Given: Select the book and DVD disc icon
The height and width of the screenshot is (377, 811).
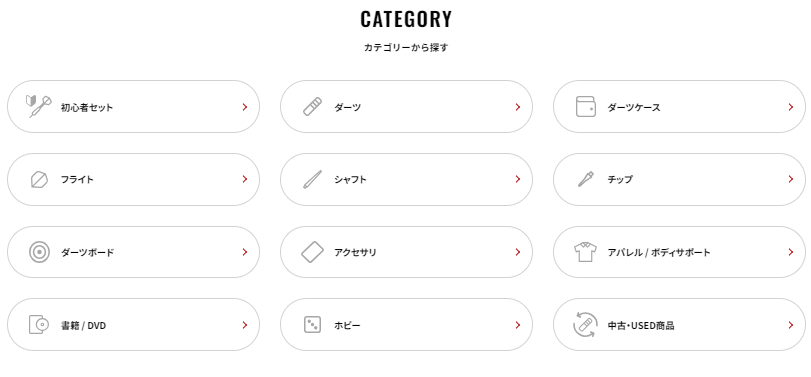Looking at the screenshot, I should (39, 325).
